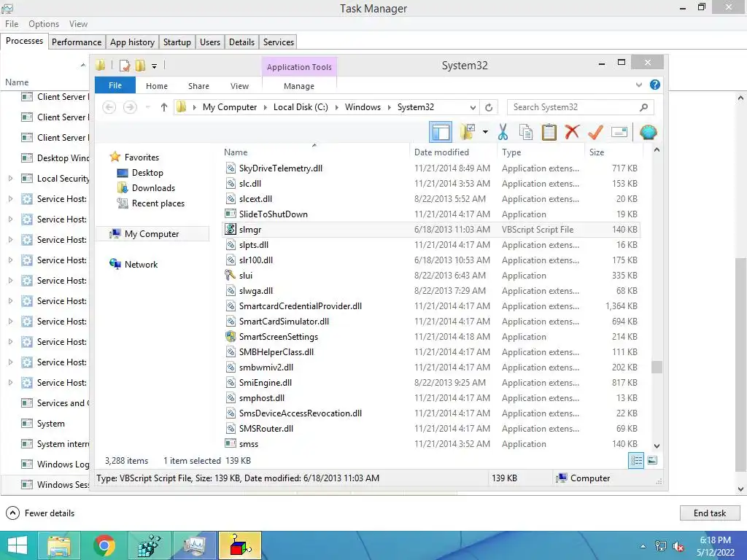Image resolution: width=747 pixels, height=560 pixels.
Task: Open the quick access toolbar customize dropdown
Action: coord(155,66)
